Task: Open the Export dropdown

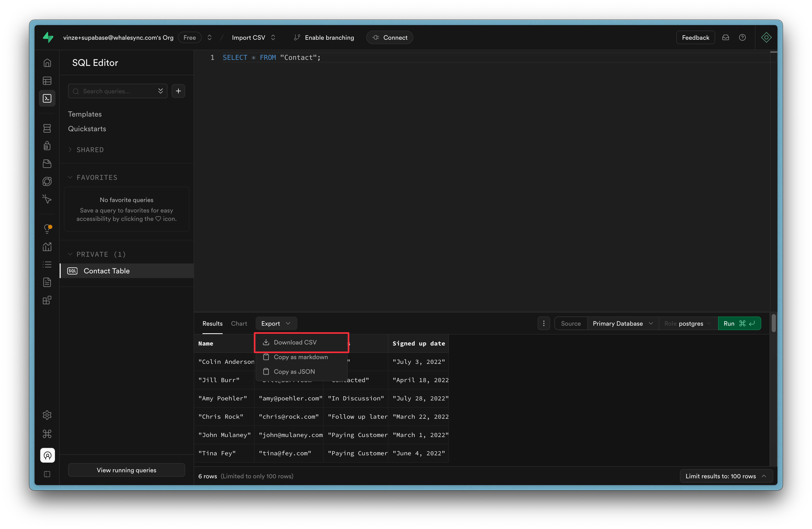Action: click(x=276, y=324)
